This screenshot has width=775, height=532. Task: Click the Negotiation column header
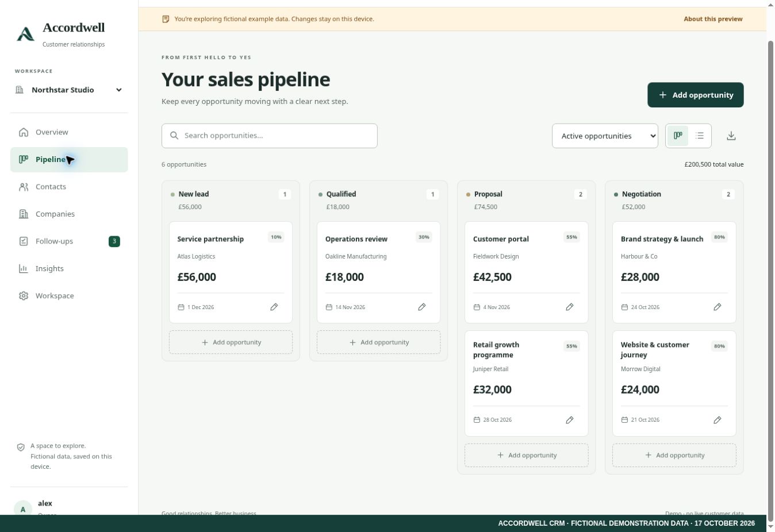642,194
